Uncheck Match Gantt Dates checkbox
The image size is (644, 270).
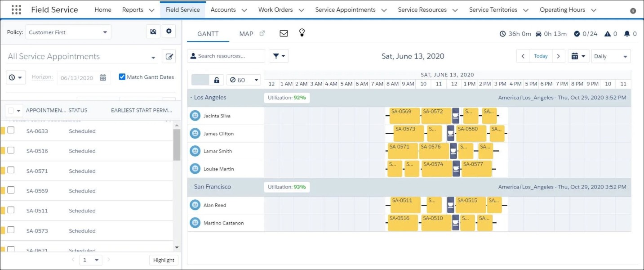click(122, 77)
